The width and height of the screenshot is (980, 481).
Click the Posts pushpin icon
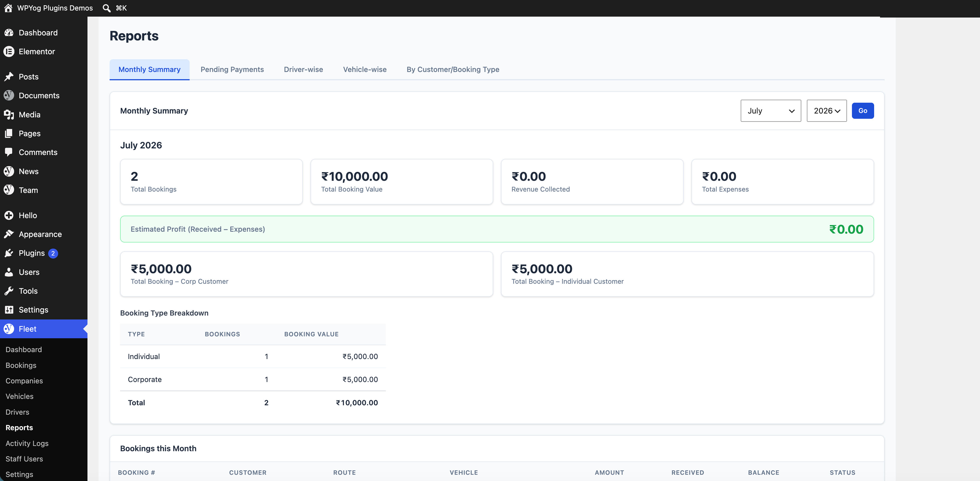[x=9, y=76]
